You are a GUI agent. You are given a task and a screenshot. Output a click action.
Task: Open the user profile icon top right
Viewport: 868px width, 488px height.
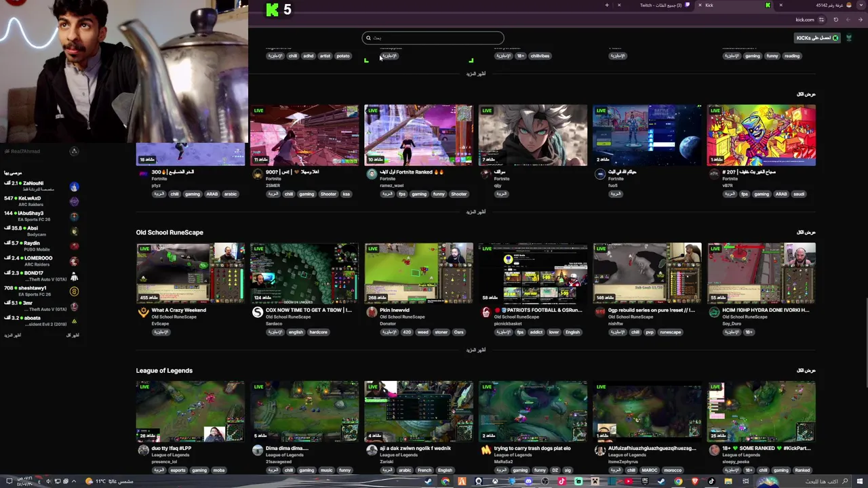click(x=848, y=38)
